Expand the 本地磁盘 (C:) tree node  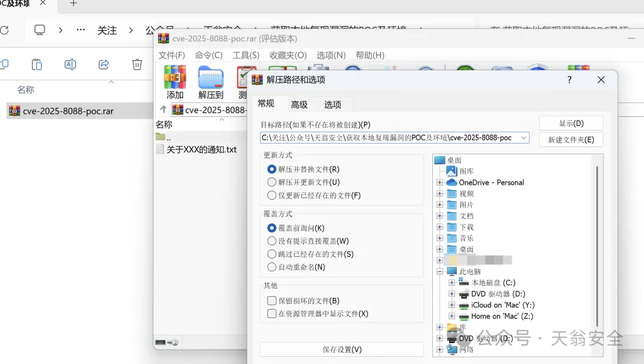point(451,283)
